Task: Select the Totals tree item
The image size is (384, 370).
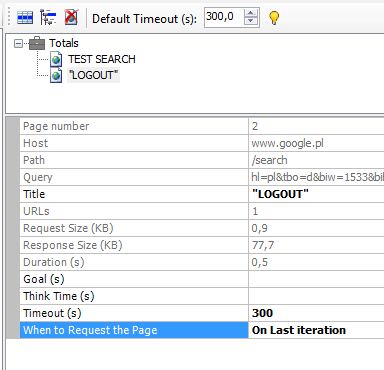Action: click(64, 43)
